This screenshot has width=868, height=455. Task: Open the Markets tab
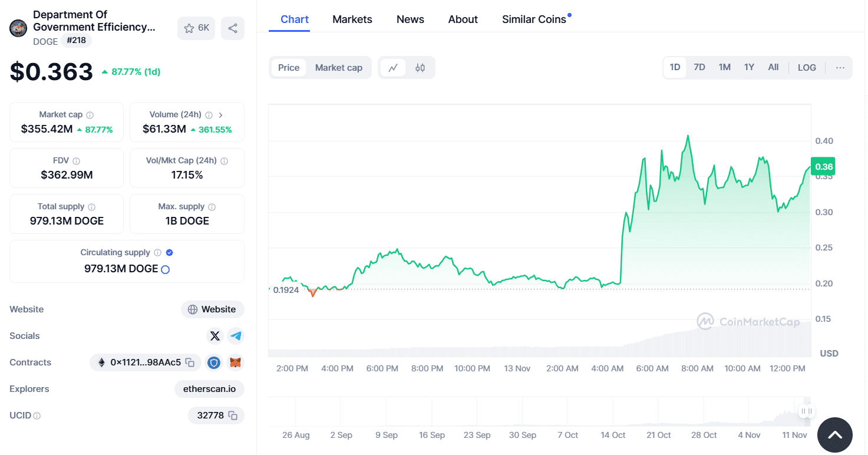coord(352,19)
